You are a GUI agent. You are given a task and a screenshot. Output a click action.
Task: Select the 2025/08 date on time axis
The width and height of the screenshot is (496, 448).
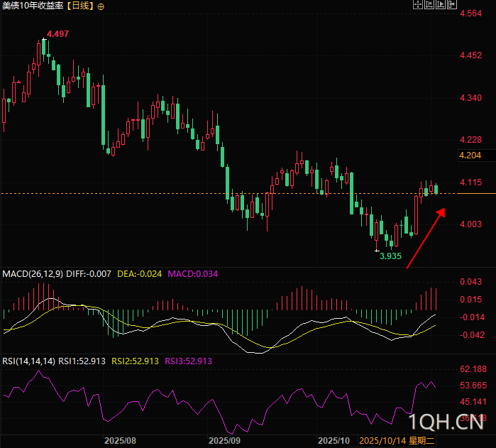click(120, 441)
